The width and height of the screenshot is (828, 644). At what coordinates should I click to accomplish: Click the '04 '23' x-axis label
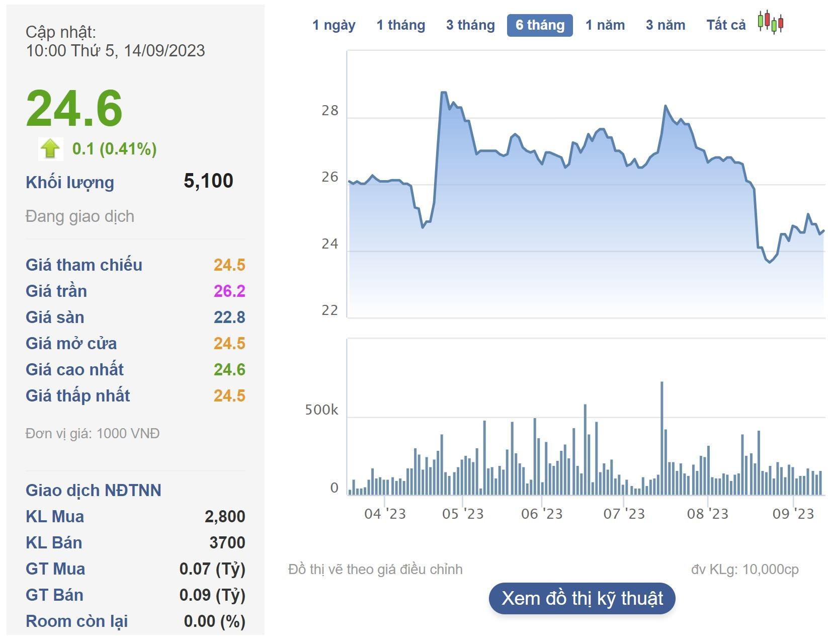pos(385,514)
